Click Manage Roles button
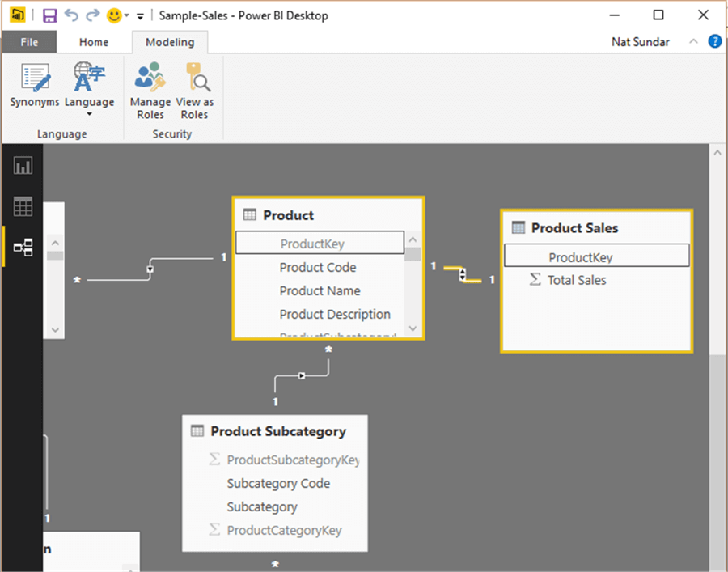This screenshot has width=728, height=572. coord(150,91)
